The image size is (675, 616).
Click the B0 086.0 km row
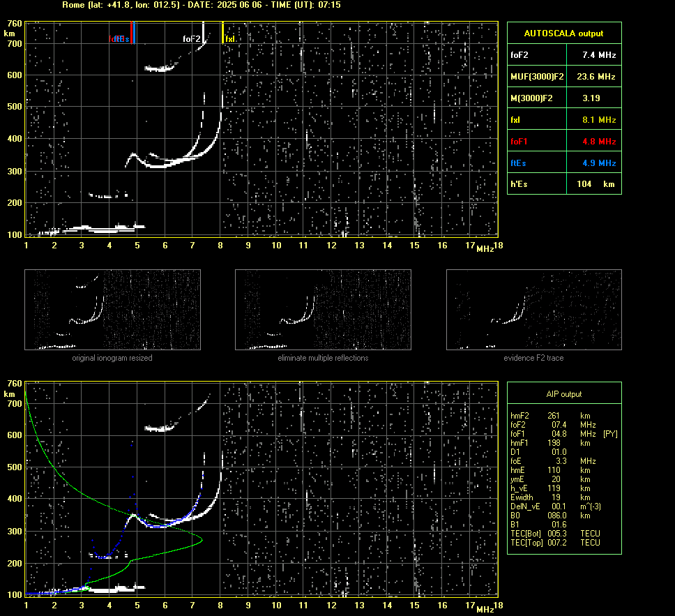click(550, 516)
